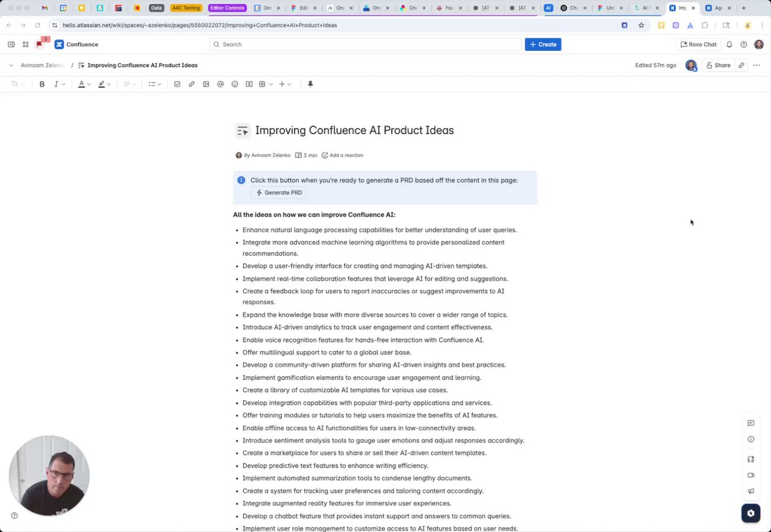Click bullet 'Develop predictive text features'
The height and width of the screenshot is (532, 771).
point(336,466)
